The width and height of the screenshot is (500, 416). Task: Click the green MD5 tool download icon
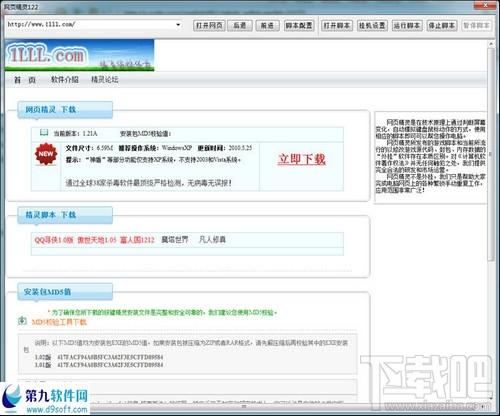point(22,321)
